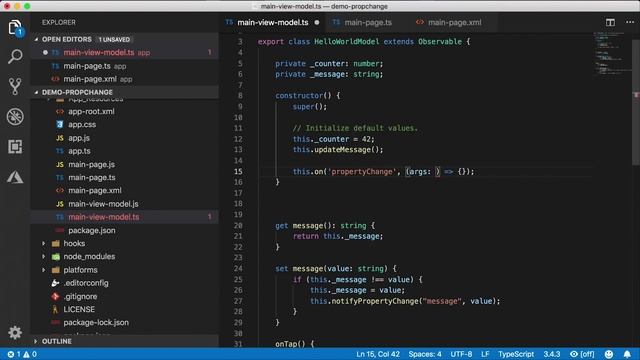Open the Source Control view icon
The image size is (640, 360).
point(15,87)
